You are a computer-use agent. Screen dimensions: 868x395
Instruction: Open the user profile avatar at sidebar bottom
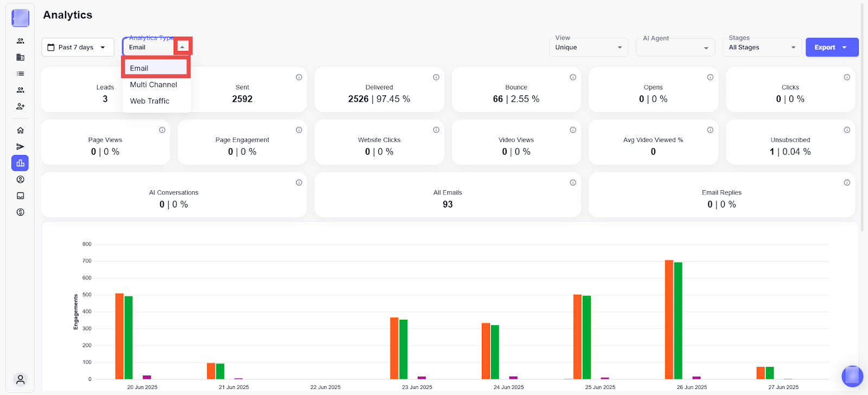[20, 380]
